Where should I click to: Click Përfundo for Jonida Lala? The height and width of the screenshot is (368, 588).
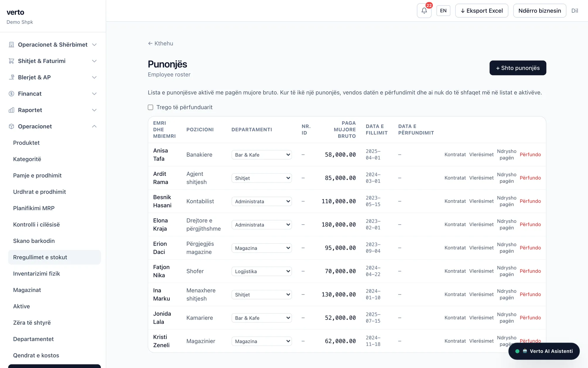pyautogui.click(x=530, y=318)
